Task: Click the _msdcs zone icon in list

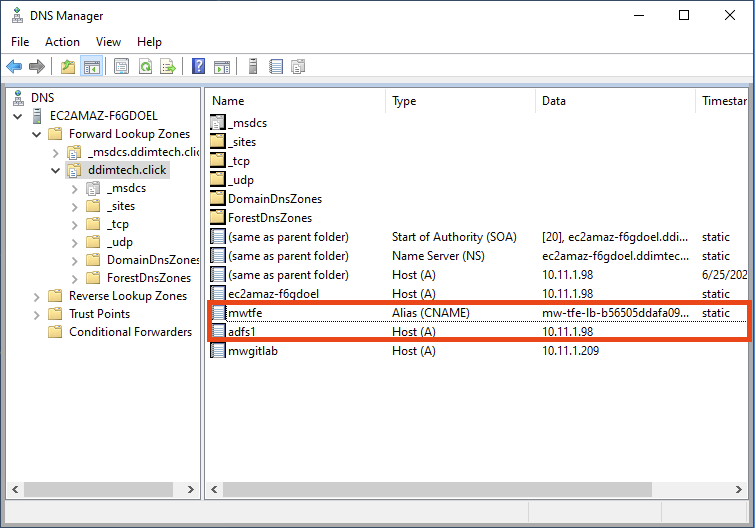Action: coord(218,123)
